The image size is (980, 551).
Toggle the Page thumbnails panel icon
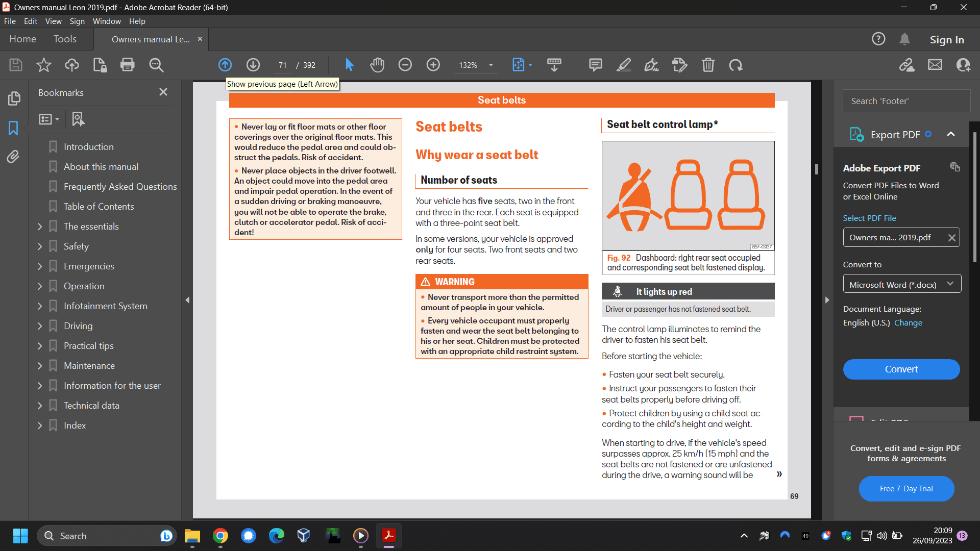[x=14, y=98]
